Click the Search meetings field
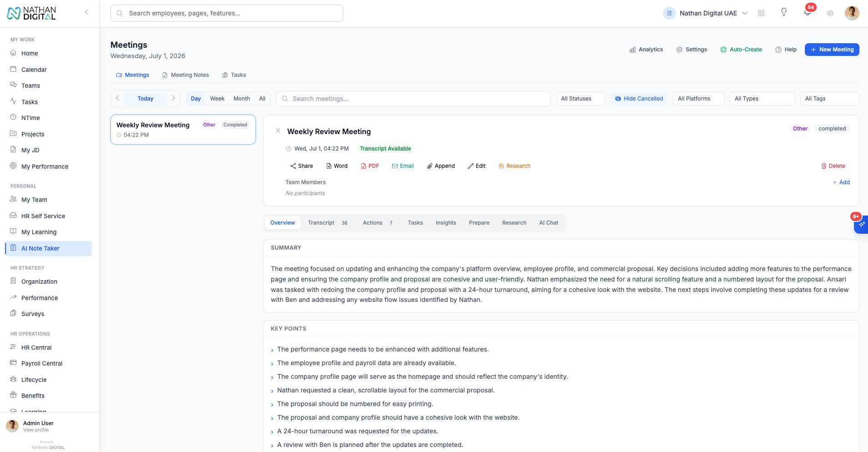 [x=413, y=99]
